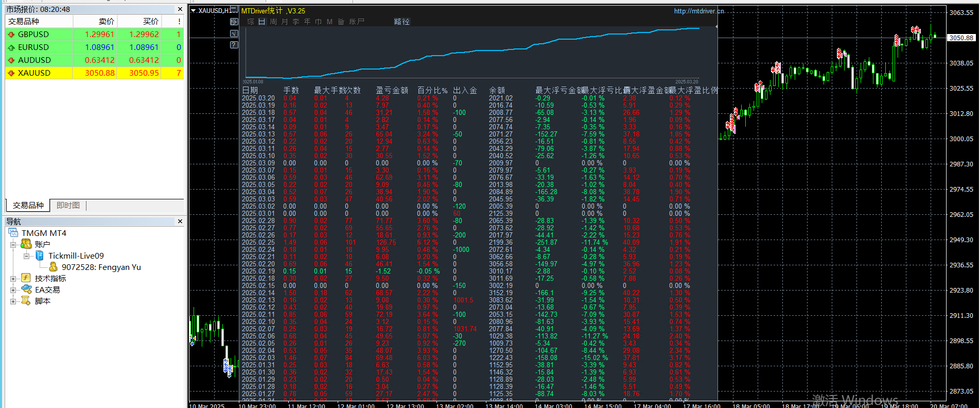Screen dimensions: 980x408
Task: Open the XAUUSD,H1 chart dropdown triangle
Action: (x=193, y=10)
